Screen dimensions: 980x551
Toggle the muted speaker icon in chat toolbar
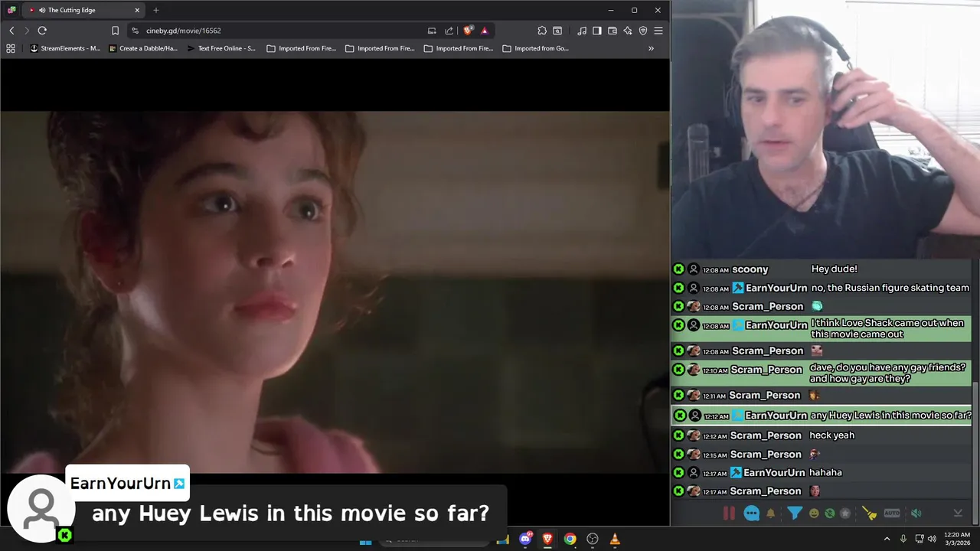(916, 514)
